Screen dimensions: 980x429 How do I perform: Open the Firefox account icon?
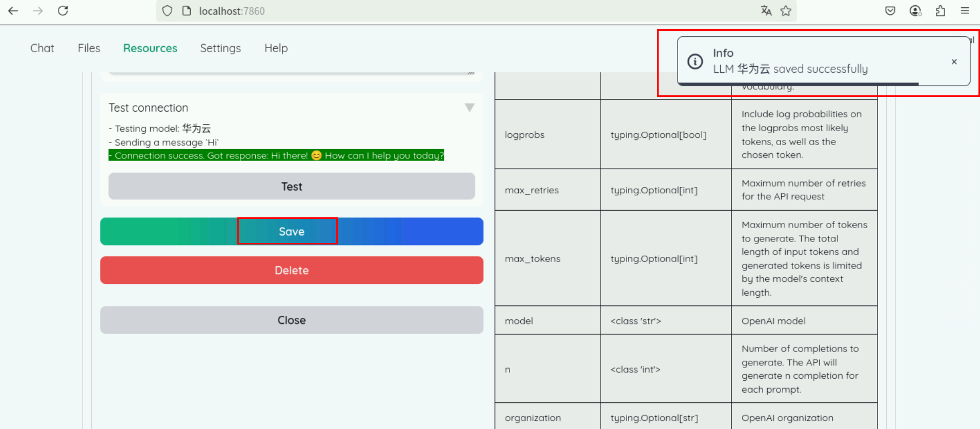point(915,11)
